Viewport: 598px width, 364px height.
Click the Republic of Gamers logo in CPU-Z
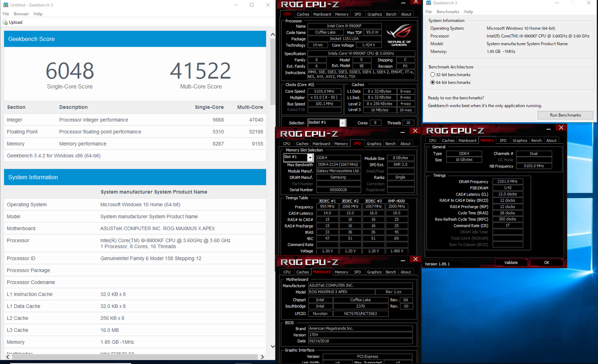pyautogui.click(x=399, y=35)
